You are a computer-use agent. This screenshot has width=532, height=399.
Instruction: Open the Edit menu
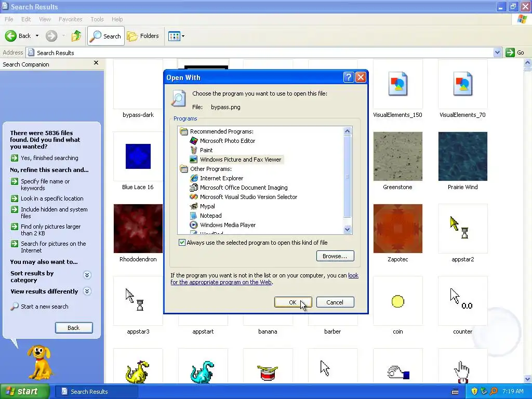point(26,19)
